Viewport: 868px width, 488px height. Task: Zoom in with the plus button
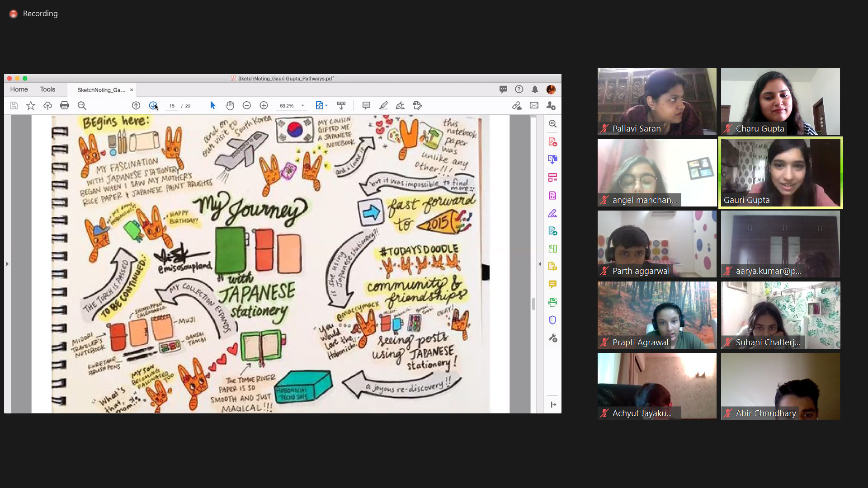click(x=264, y=106)
